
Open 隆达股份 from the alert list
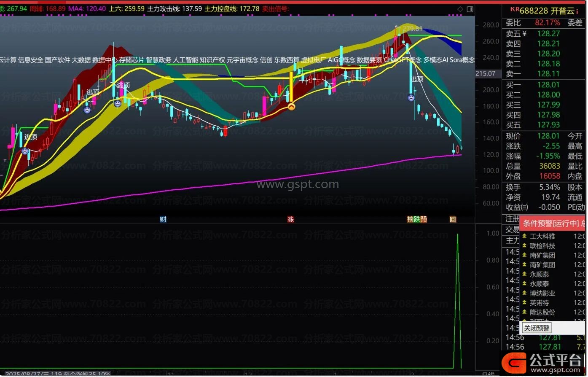click(x=542, y=312)
